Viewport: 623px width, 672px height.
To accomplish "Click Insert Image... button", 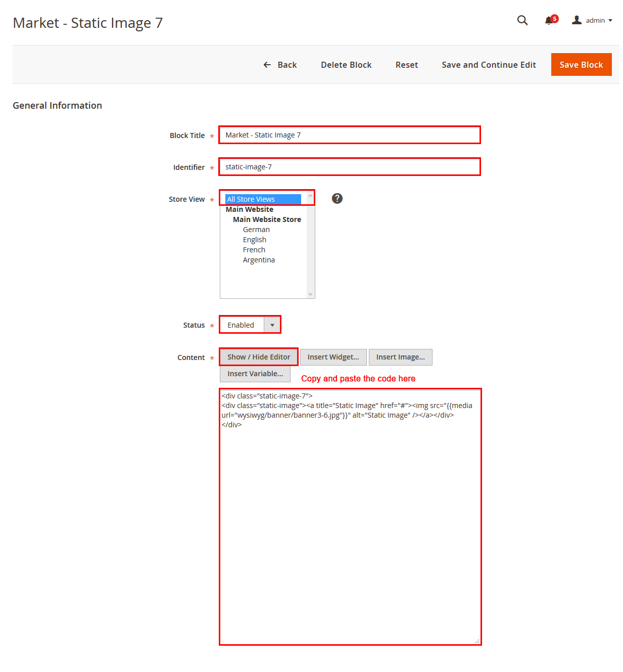I will [x=401, y=357].
